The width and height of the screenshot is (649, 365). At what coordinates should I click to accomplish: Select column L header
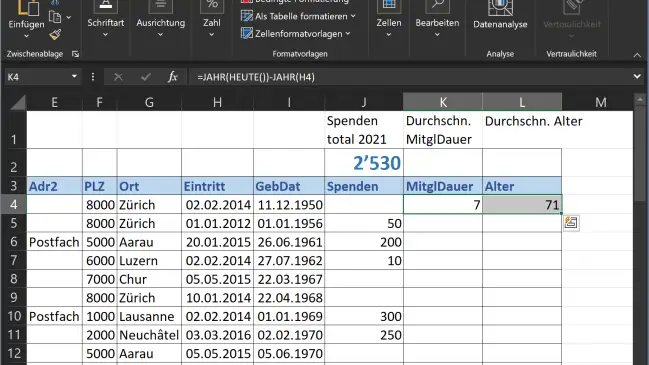click(522, 102)
